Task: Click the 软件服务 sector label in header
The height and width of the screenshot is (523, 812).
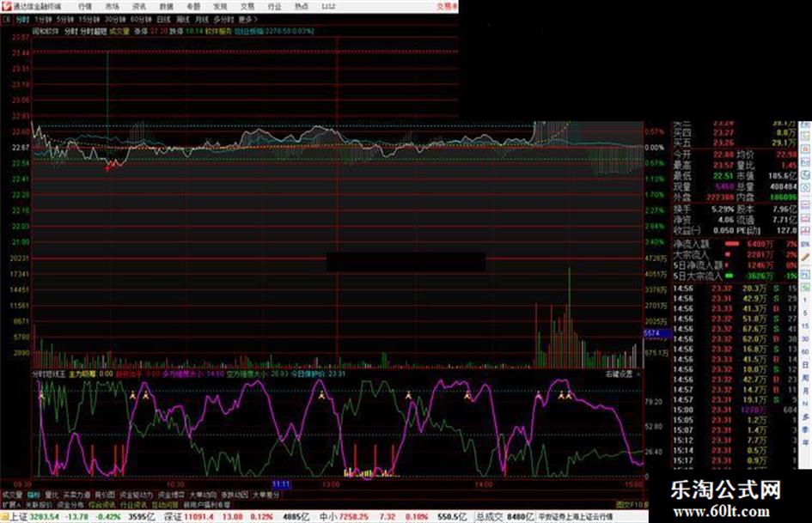Action: coord(218,32)
